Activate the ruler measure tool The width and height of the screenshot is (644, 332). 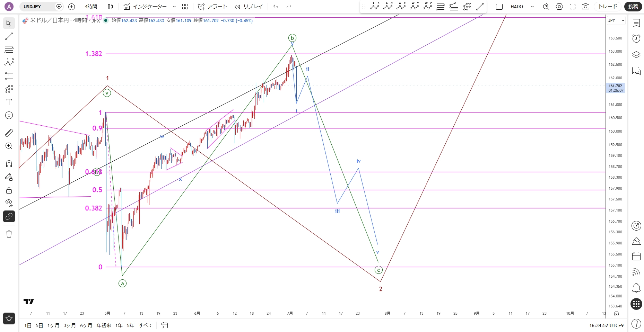click(x=9, y=133)
